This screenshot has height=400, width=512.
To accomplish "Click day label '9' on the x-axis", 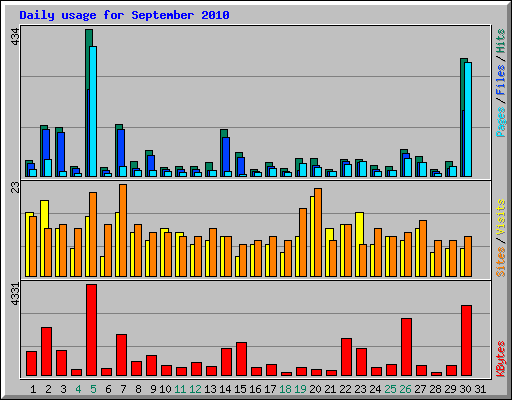I will click(x=153, y=389).
